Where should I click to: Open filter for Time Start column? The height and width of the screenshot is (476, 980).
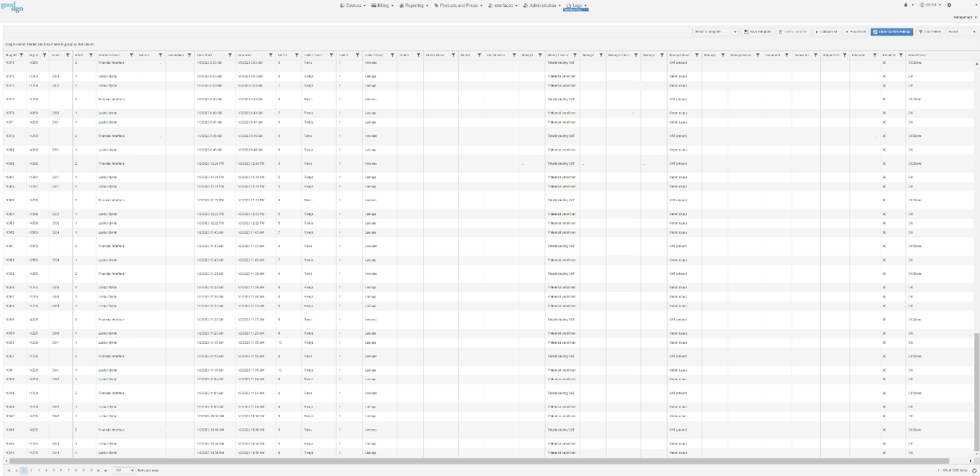[x=229, y=55]
